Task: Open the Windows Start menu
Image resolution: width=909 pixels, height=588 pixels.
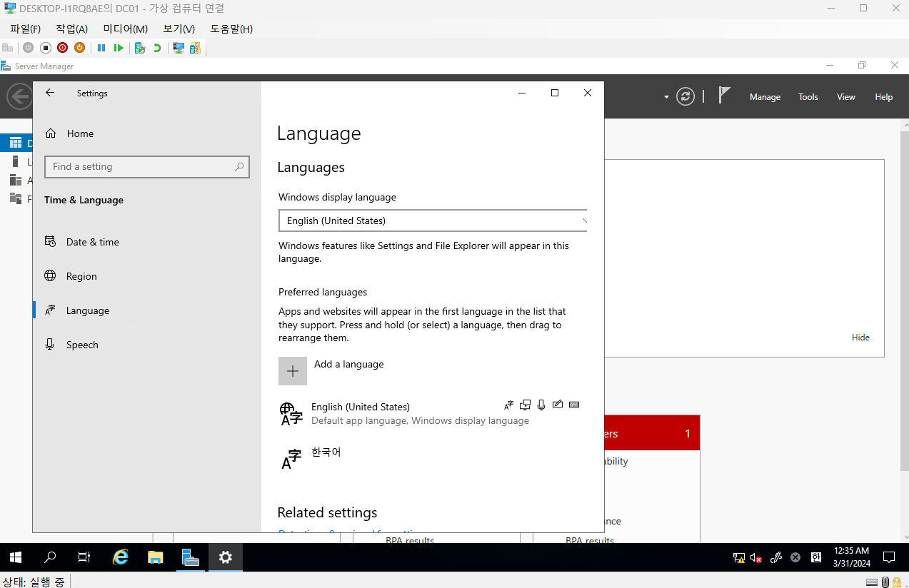Action: (x=16, y=557)
